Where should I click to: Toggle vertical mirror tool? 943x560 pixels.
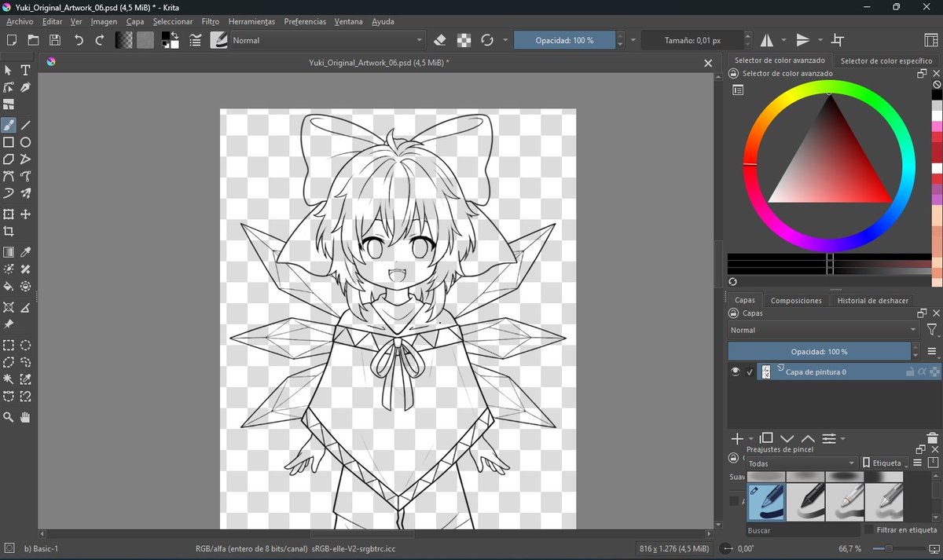802,40
